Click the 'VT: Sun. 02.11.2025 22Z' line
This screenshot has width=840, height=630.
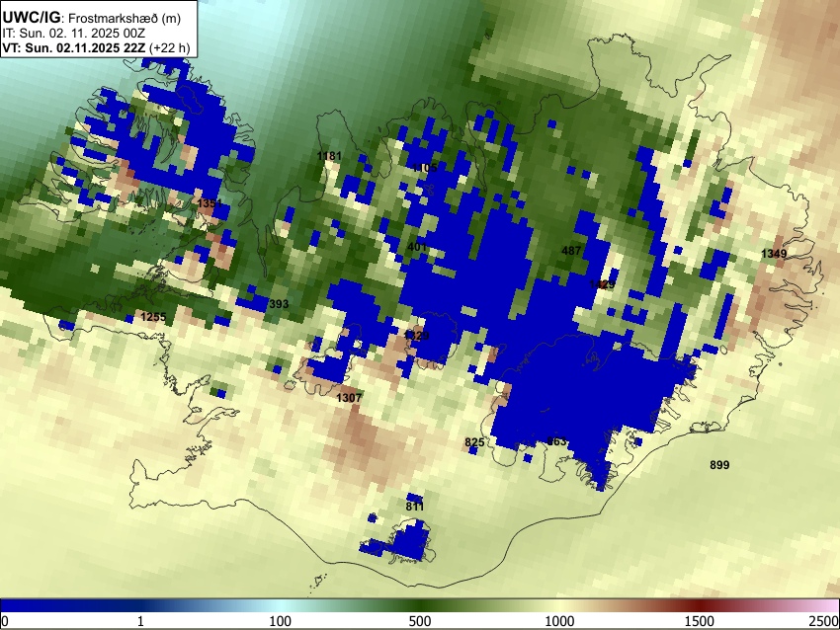96,47
